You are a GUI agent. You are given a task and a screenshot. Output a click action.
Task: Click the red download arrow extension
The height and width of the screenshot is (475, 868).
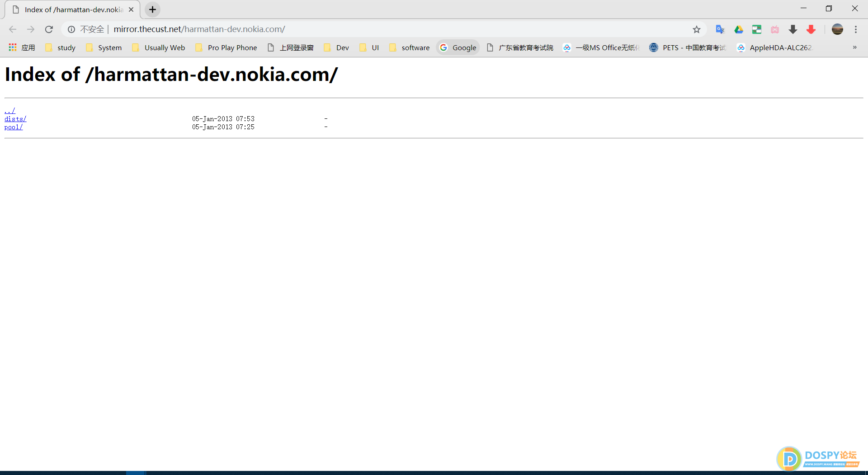coord(811,29)
